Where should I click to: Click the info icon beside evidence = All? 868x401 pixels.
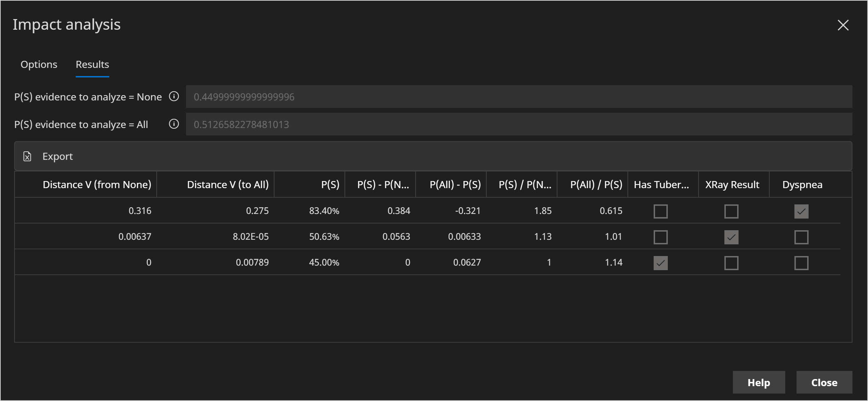point(174,124)
